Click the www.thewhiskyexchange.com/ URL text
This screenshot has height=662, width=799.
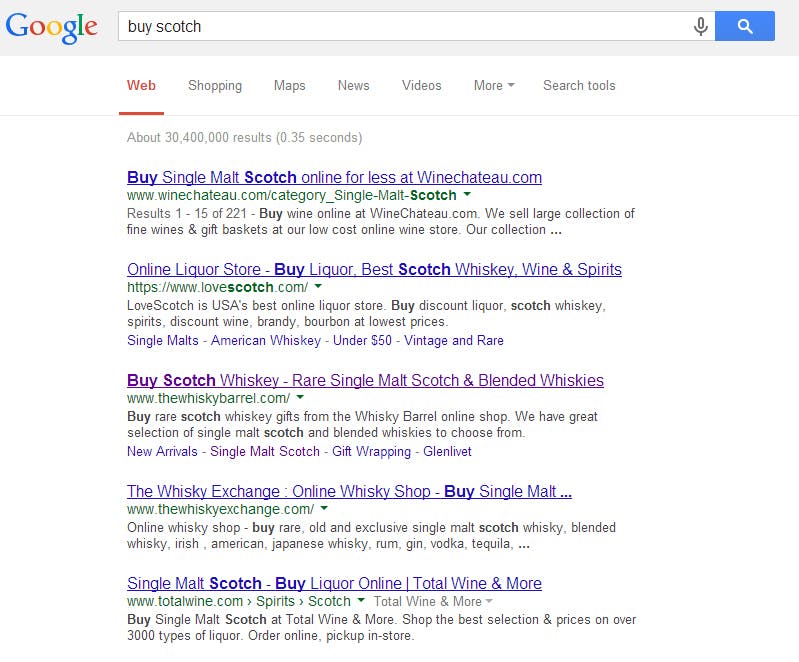point(220,509)
